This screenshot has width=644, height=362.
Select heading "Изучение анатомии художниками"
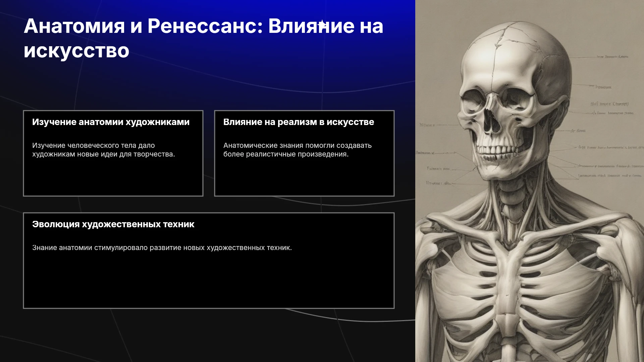[111, 122]
